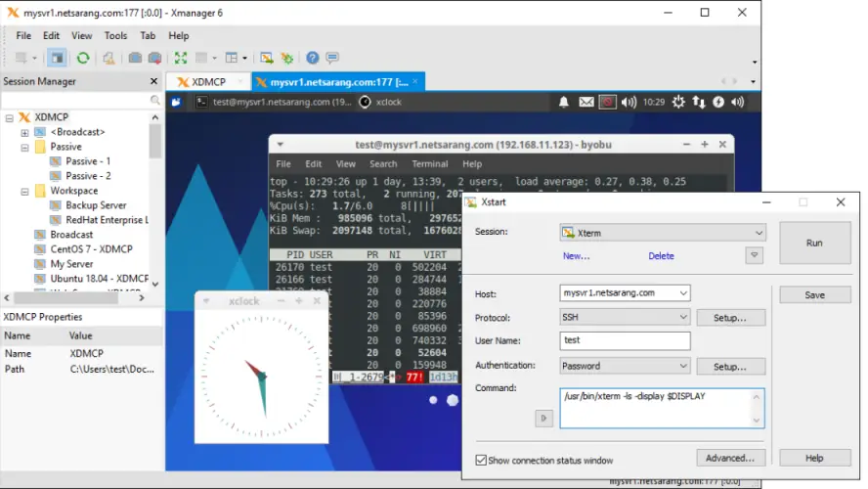868x489 pixels.
Task: Click the New... link in Xstart
Action: [576, 256]
